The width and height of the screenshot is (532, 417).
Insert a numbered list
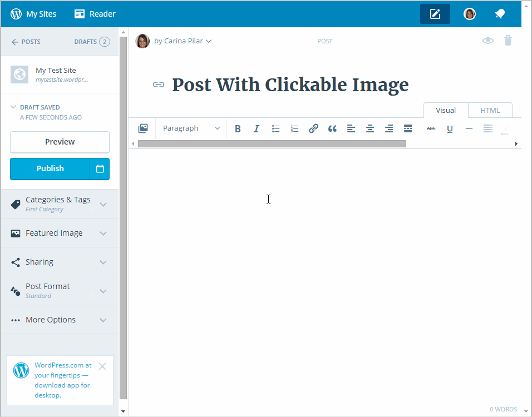coord(294,128)
